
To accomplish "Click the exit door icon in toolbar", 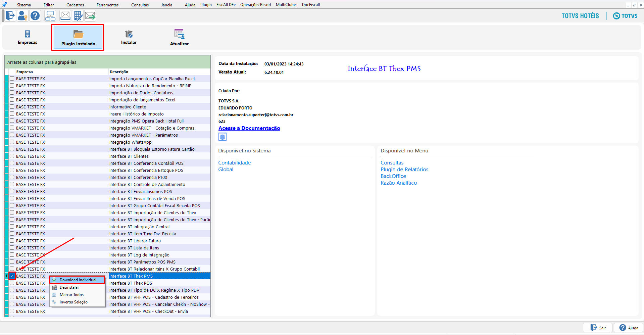I will click(x=10, y=16).
